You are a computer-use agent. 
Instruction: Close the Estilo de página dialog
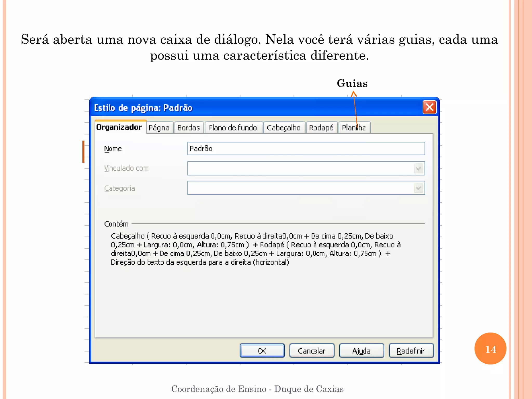pos(429,107)
